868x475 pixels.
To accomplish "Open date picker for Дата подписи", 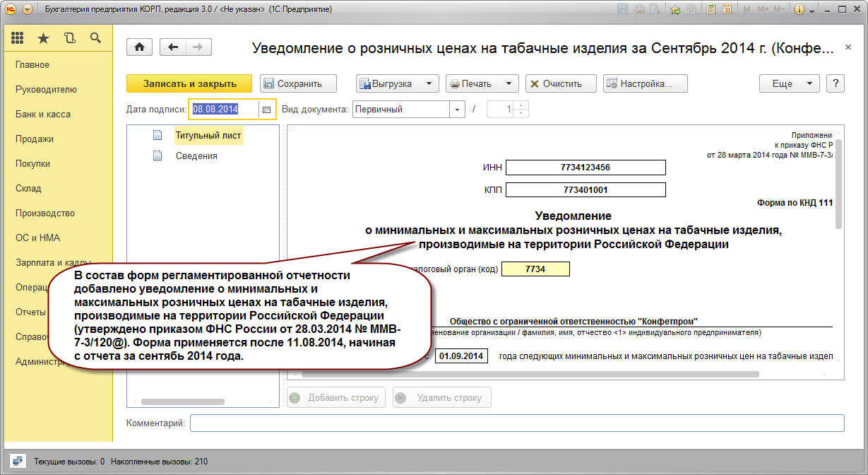I will pos(266,110).
